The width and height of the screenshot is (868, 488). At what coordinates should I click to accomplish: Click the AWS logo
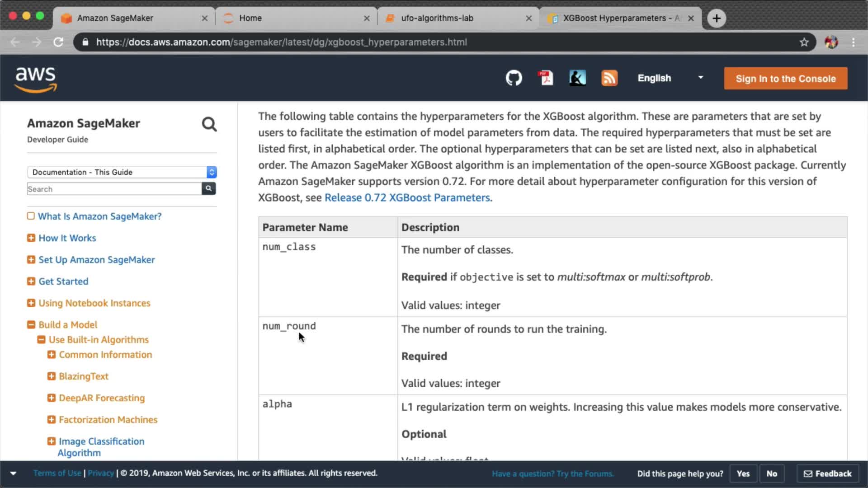pyautogui.click(x=36, y=79)
